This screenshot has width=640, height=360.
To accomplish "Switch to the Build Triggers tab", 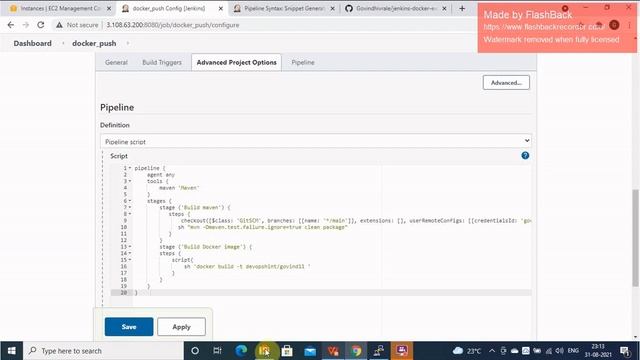I will point(162,62).
